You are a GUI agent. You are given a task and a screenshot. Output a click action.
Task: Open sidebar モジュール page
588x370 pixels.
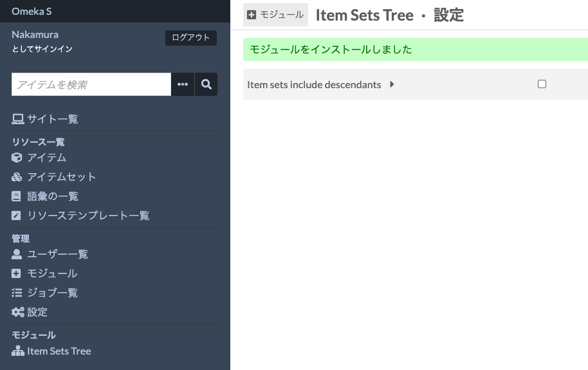[52, 273]
